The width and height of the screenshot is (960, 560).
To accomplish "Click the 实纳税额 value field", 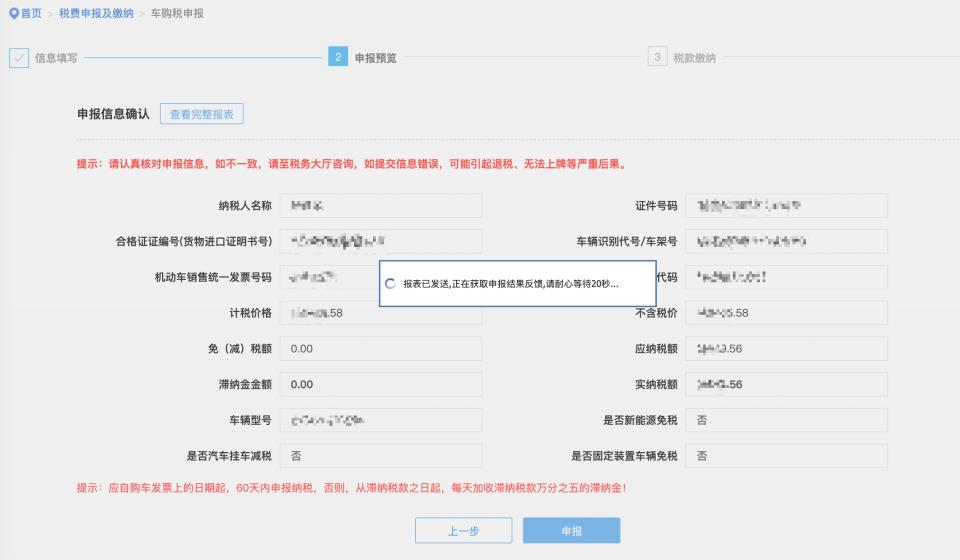I will [x=786, y=384].
